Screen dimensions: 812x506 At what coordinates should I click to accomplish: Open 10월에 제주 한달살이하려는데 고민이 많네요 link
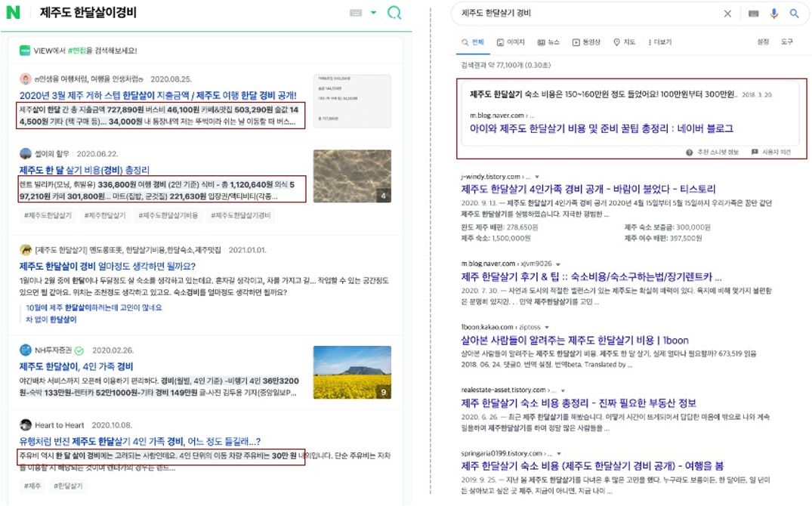[x=94, y=307]
